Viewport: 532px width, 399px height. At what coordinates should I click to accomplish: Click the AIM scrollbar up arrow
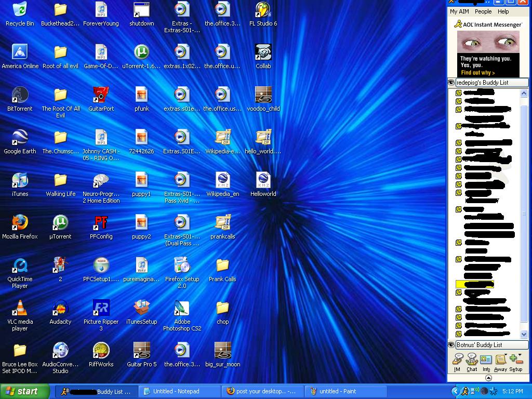524,93
